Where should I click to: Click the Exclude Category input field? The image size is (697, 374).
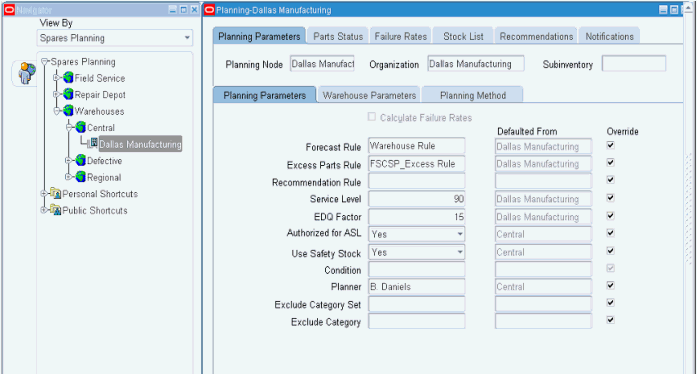pyautogui.click(x=417, y=321)
